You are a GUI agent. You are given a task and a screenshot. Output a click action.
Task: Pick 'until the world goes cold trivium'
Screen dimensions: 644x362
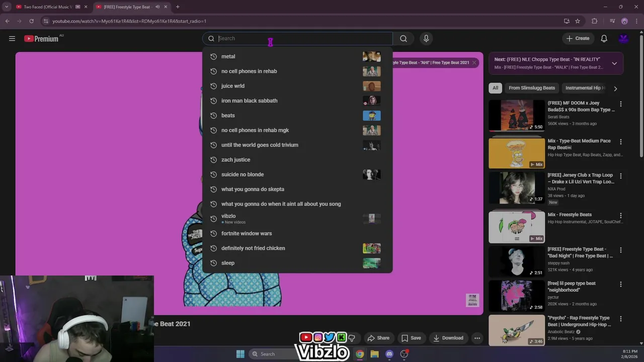click(x=297, y=145)
